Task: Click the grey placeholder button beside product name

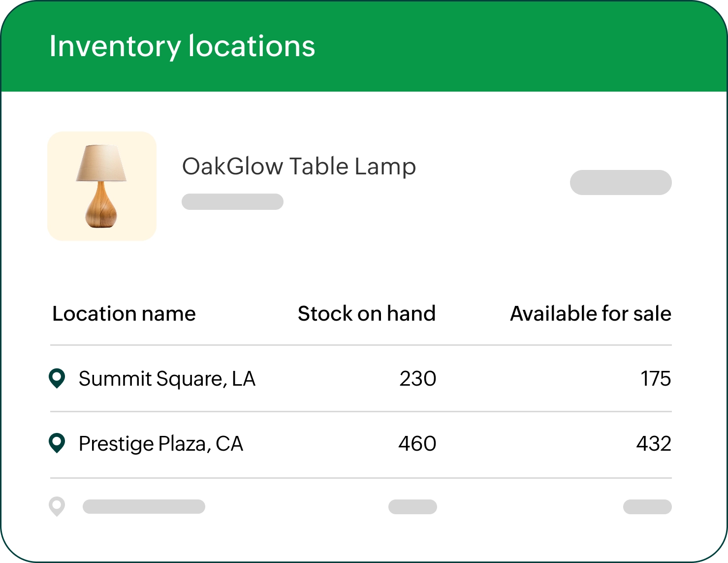Action: click(621, 183)
